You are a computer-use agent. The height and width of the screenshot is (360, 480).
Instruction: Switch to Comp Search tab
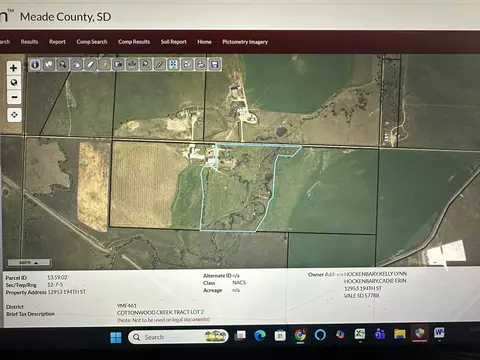(92, 42)
